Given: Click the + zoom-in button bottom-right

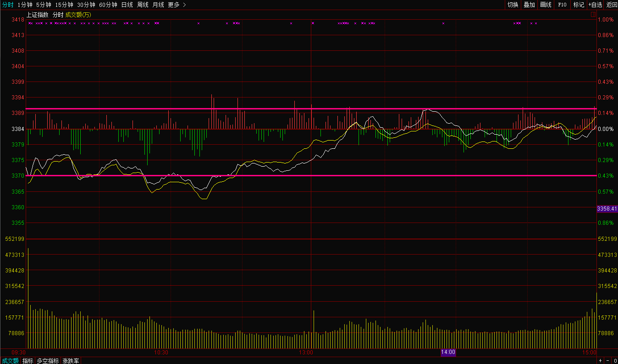Looking at the screenshot, I should (601, 361).
